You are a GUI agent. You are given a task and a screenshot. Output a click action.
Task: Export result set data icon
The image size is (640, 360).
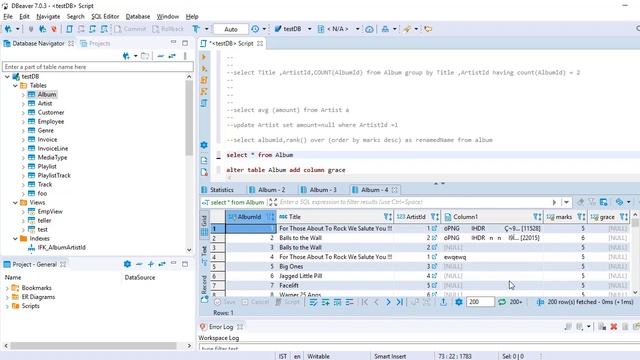point(444,302)
